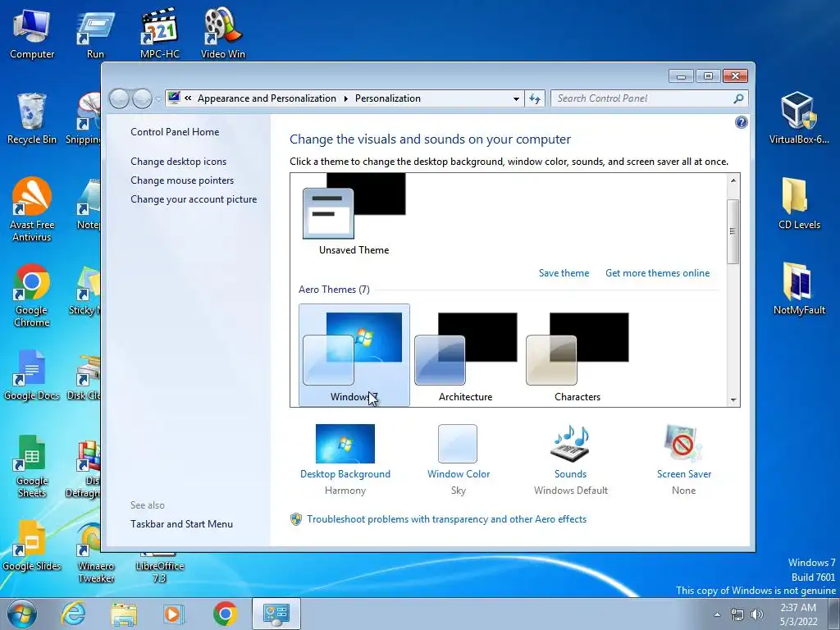Select the VirtualBox installer desktop icon

799,118
